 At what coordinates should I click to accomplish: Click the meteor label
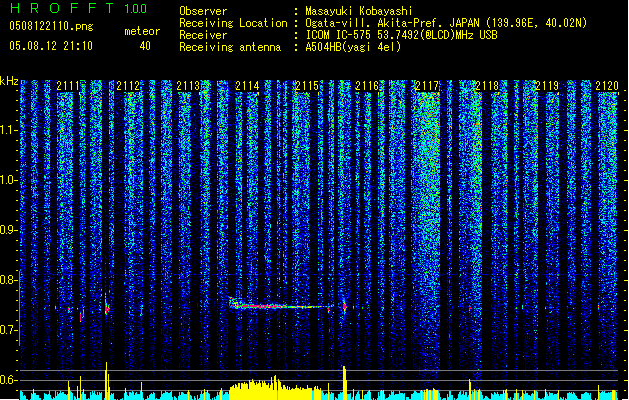(142, 31)
